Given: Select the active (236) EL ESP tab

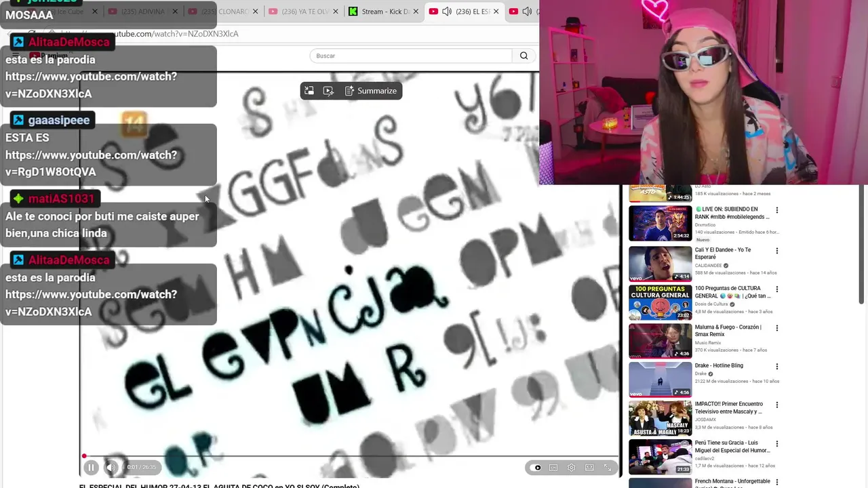Looking at the screenshot, I should tap(465, 12).
